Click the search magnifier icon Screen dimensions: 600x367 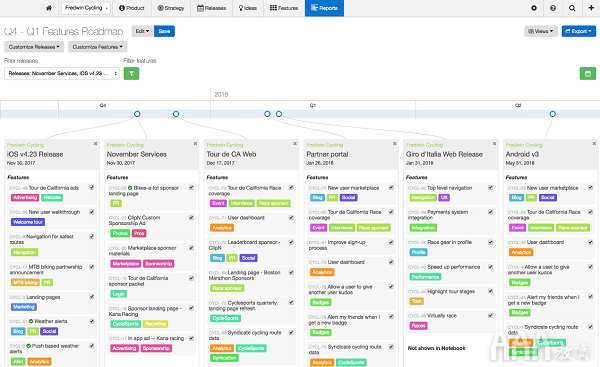pyautogui.click(x=572, y=8)
